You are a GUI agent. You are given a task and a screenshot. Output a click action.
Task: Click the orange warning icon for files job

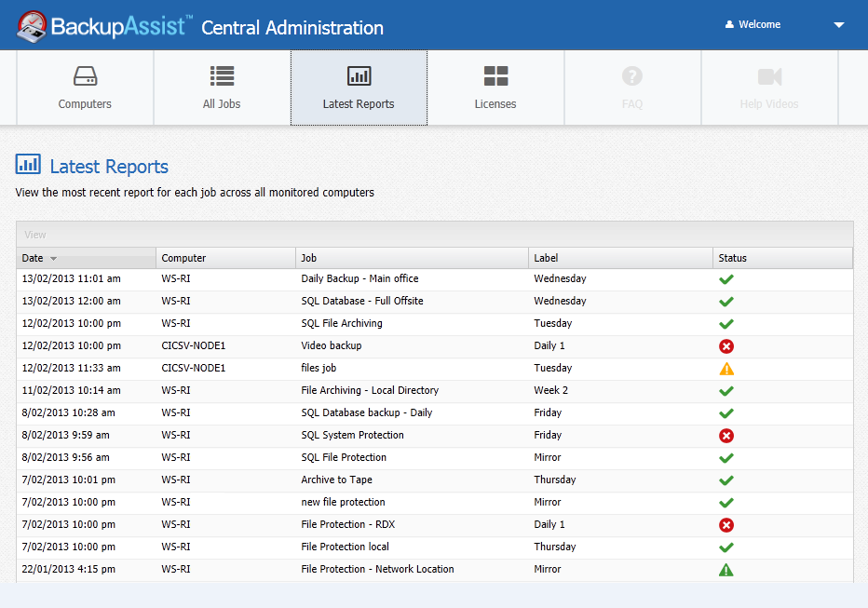pyautogui.click(x=726, y=369)
